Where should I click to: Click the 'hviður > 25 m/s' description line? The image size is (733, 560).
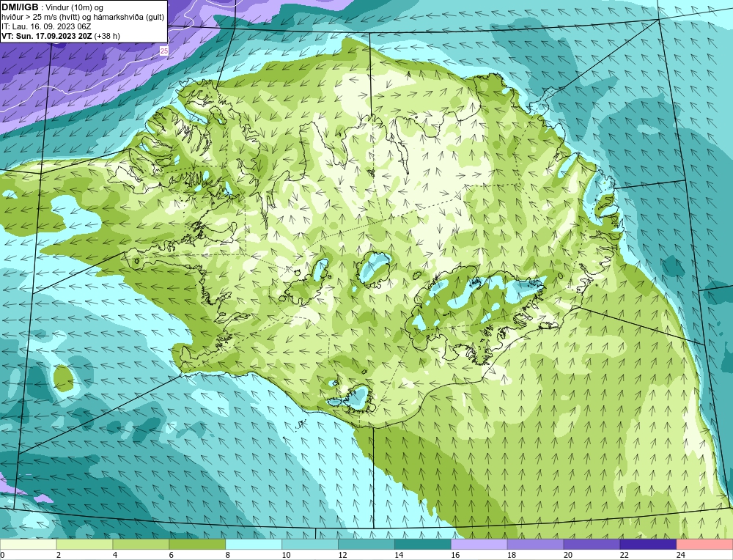[x=83, y=18]
